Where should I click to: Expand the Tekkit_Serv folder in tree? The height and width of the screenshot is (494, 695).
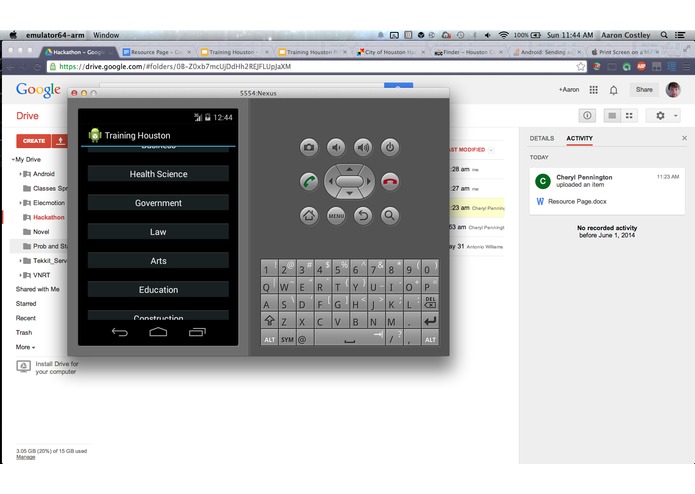[20, 261]
